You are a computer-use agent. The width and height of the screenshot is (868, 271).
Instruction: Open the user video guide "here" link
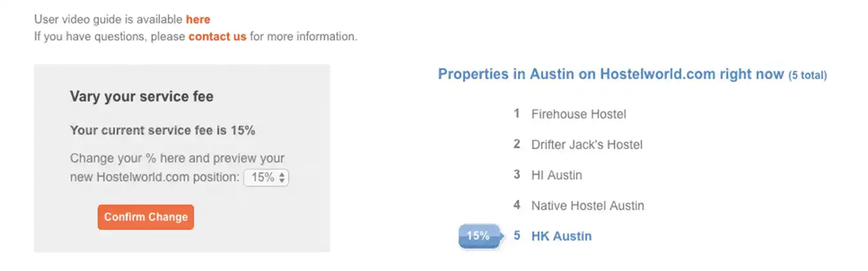[198, 19]
